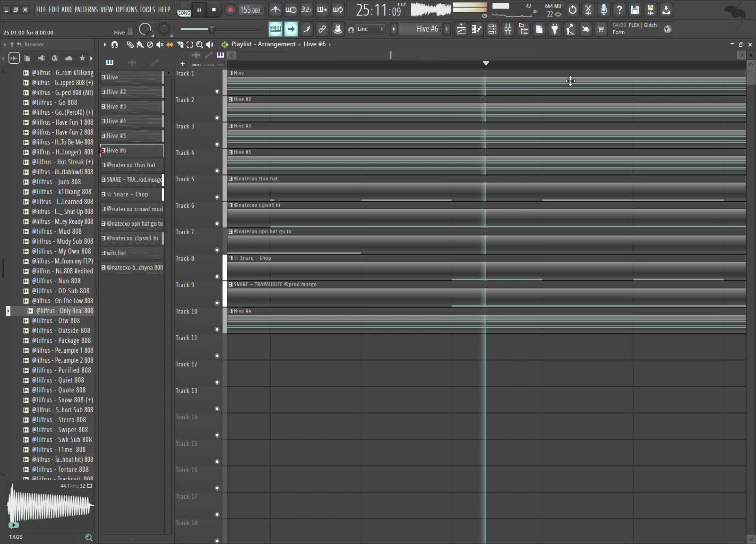Click the main pitch knob
Screen dimensions: 756x544
pos(164,29)
